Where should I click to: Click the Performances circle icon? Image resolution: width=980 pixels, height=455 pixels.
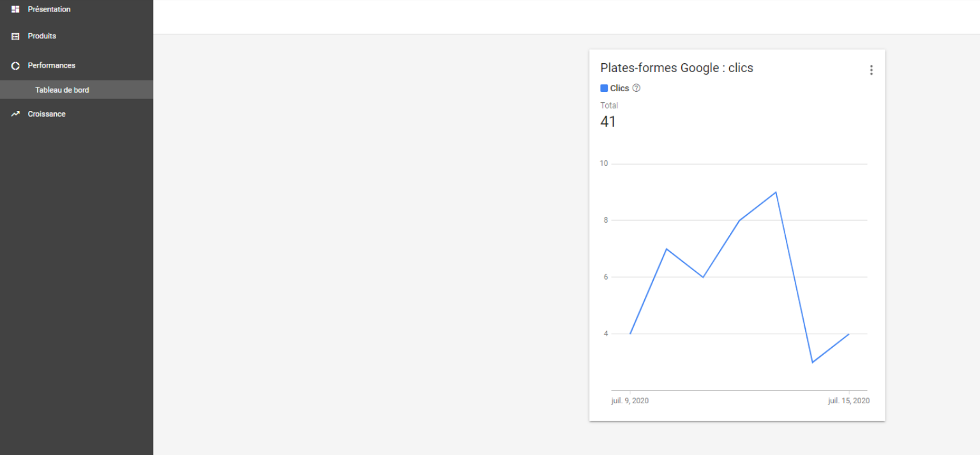pos(16,66)
